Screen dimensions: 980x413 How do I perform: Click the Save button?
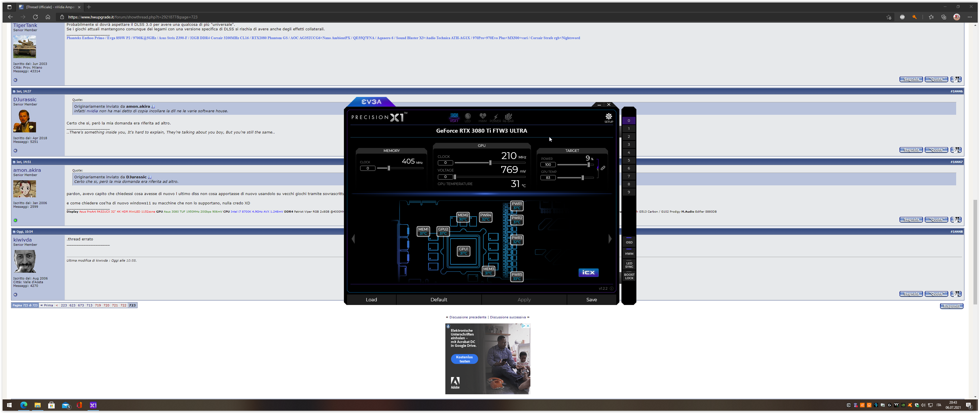[x=592, y=300]
